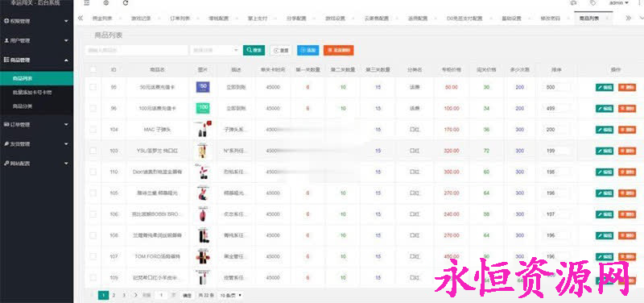
Task: Toggle the sidebar with the hamburger icon
Action: (86, 3)
